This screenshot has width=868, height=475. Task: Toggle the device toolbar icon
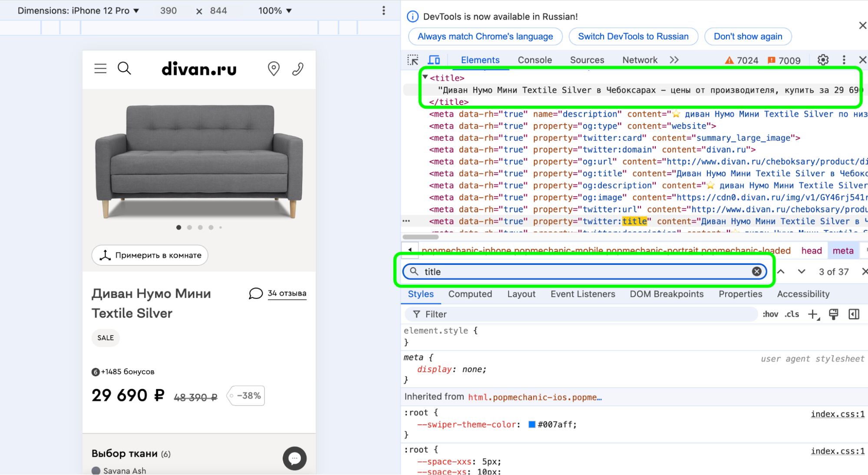coord(434,60)
